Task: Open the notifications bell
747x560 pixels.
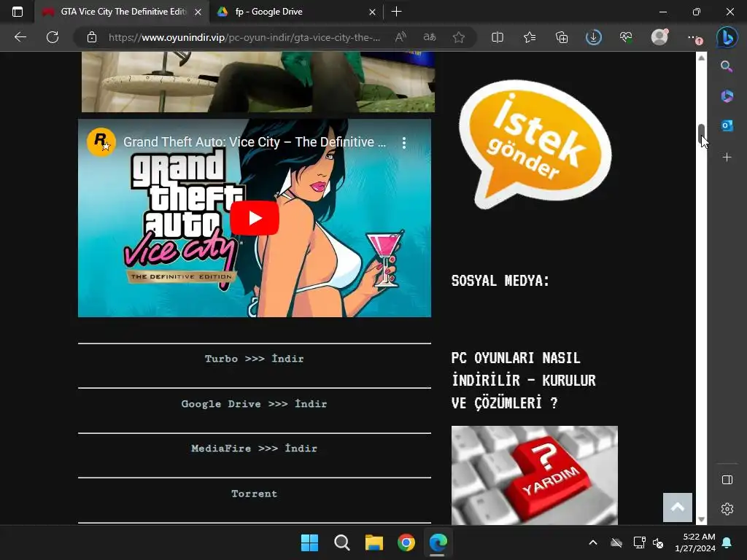Action: click(727, 542)
